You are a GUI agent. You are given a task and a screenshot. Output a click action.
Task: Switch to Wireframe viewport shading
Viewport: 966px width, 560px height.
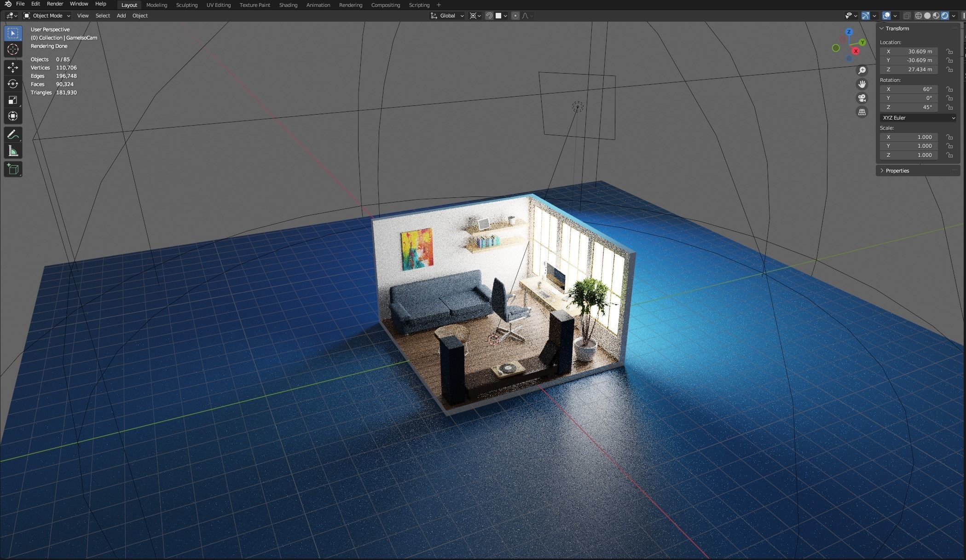point(918,16)
